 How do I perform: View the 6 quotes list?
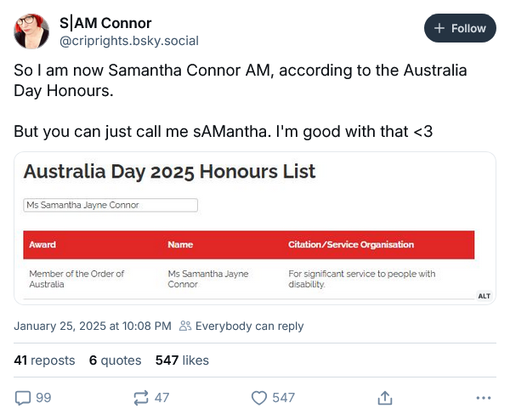pos(115,360)
